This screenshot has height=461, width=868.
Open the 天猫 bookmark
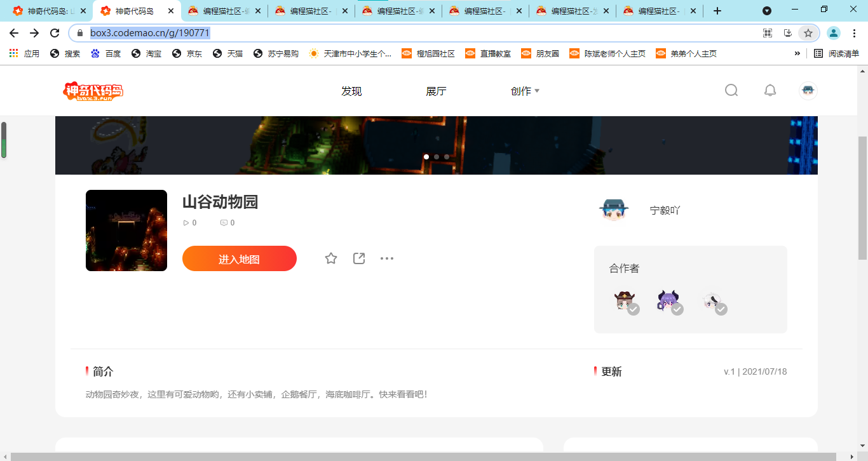(x=227, y=53)
